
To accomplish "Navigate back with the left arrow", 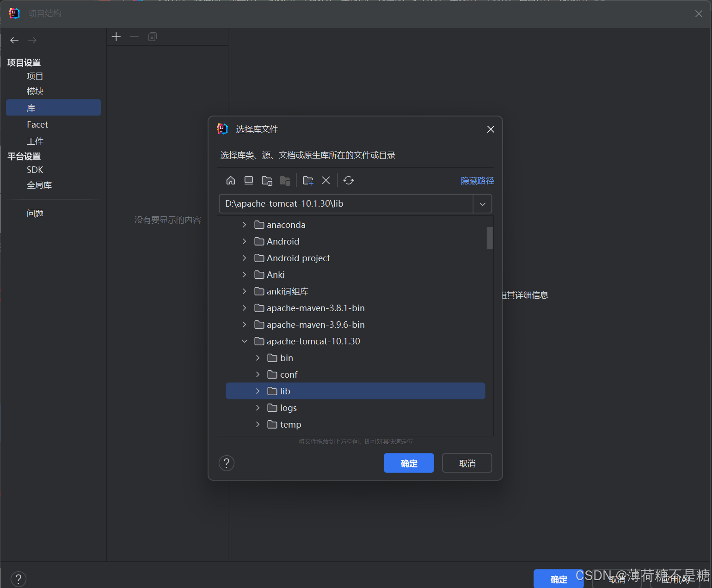I will pyautogui.click(x=14, y=40).
